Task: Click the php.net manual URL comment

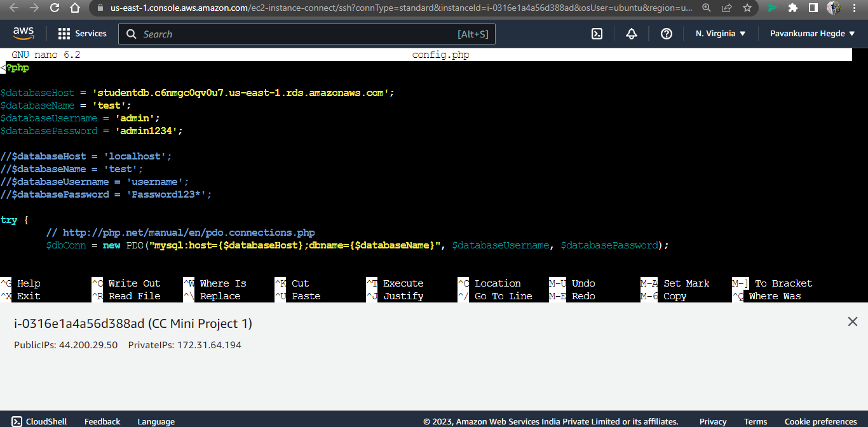Action: [x=180, y=233]
